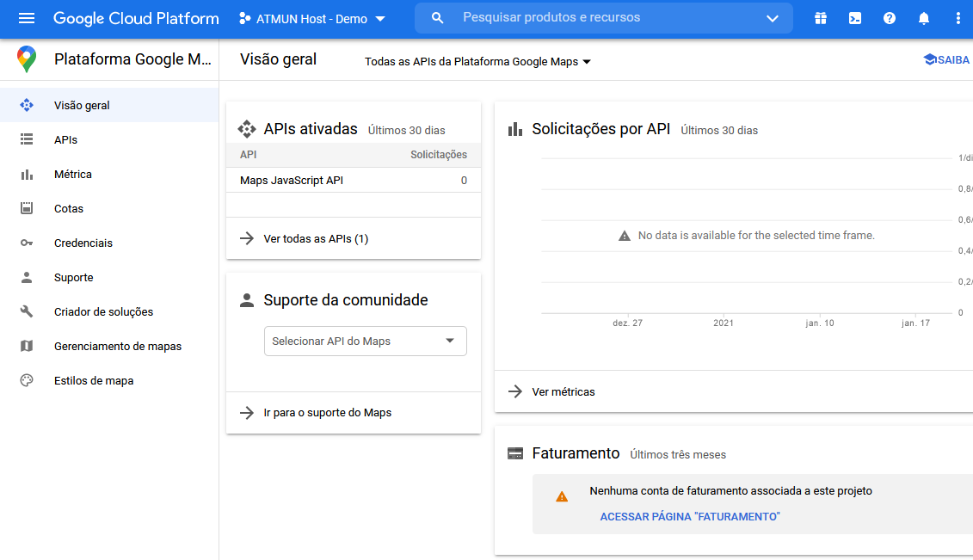Open the APIs sidebar item
Viewport: 973px width, 560px height.
(109, 139)
